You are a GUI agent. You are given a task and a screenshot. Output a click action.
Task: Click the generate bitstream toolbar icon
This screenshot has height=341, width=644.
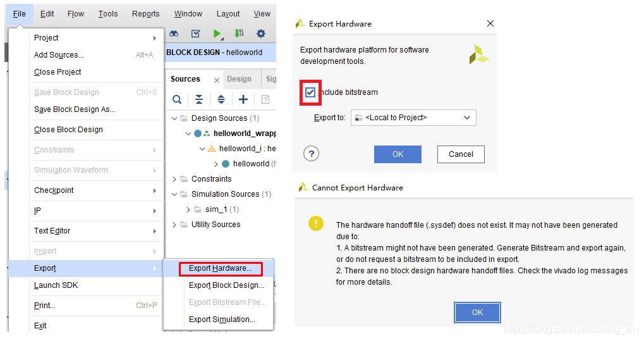[x=239, y=33]
